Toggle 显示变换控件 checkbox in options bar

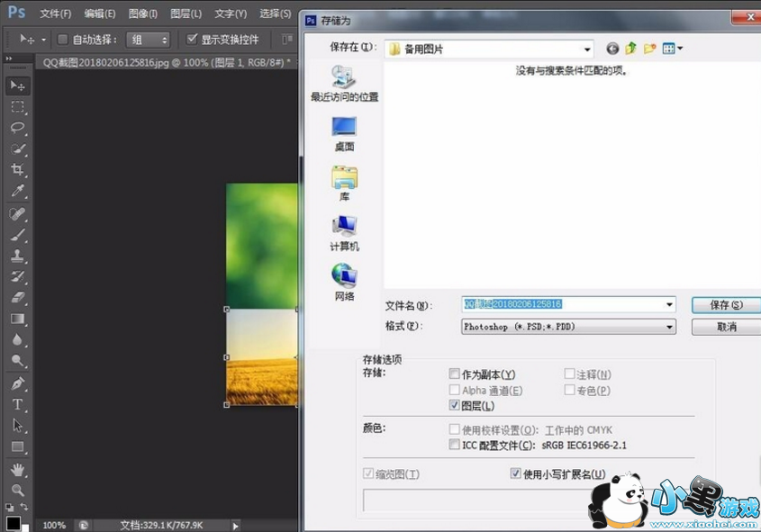pyautogui.click(x=192, y=40)
